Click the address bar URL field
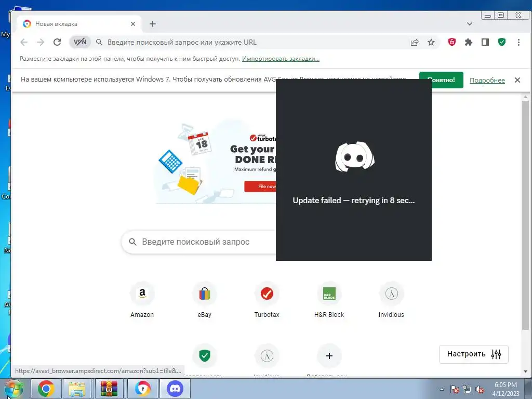Viewport: 532px width, 399px height. click(255, 42)
